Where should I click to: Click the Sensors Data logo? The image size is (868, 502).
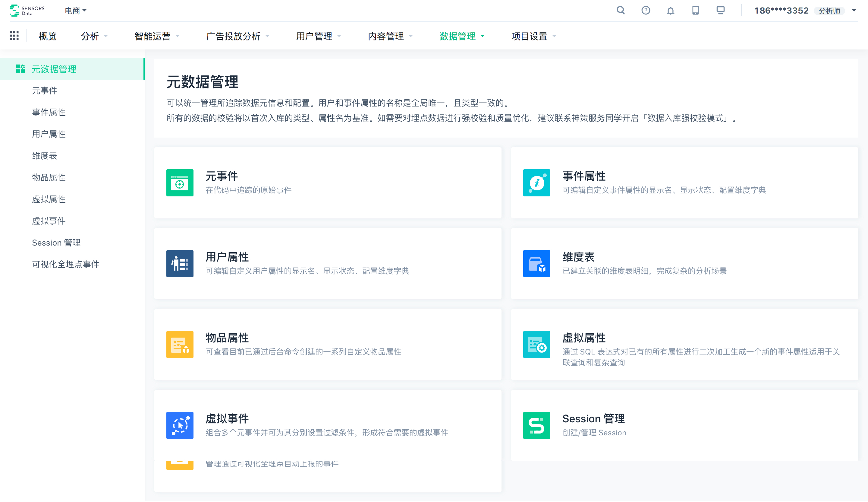point(27,11)
